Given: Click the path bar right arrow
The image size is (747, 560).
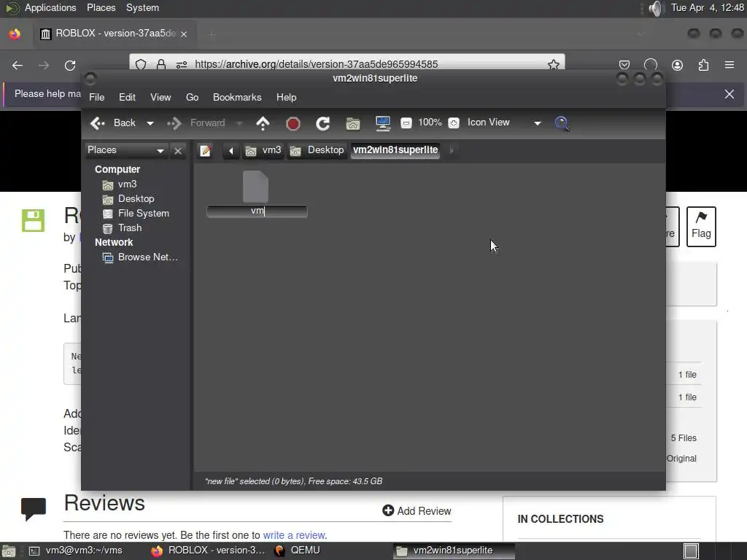Looking at the screenshot, I should click(x=451, y=150).
